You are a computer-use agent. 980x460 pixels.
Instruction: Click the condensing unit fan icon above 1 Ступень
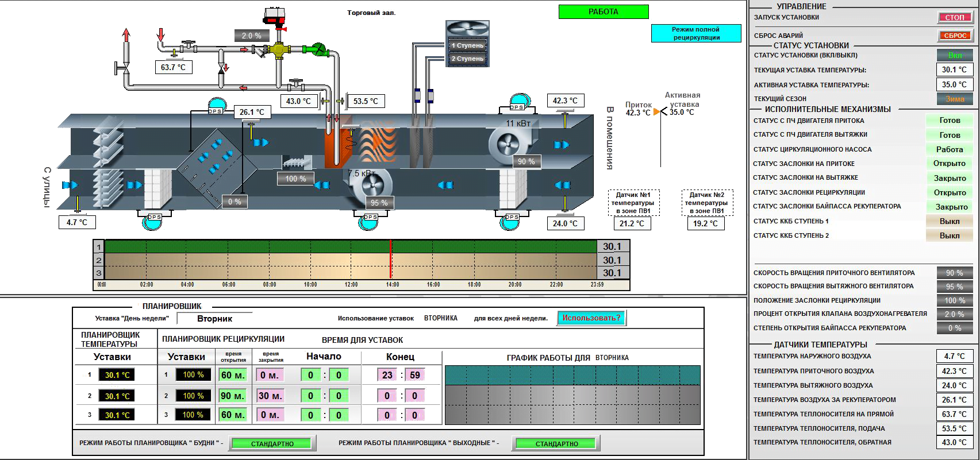(467, 29)
